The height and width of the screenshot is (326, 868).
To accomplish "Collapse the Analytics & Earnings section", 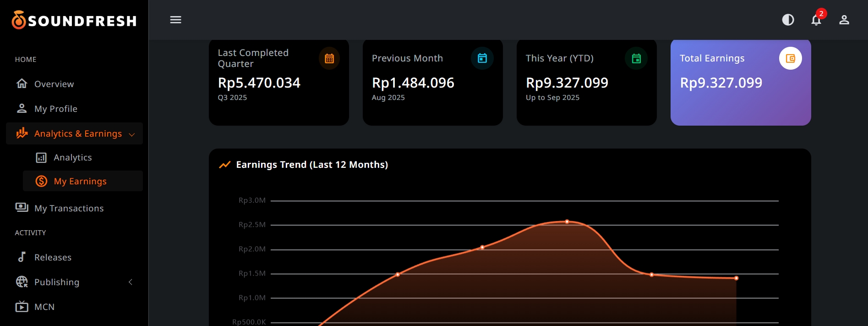I will tap(132, 134).
